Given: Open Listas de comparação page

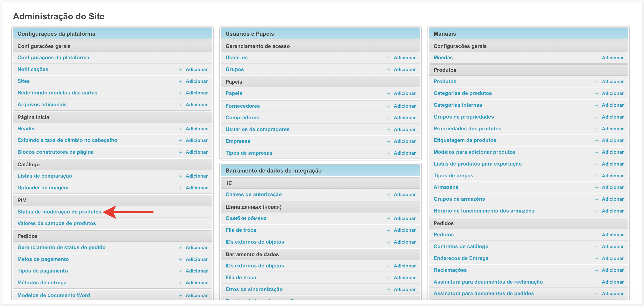Looking at the screenshot, I should [x=45, y=176].
